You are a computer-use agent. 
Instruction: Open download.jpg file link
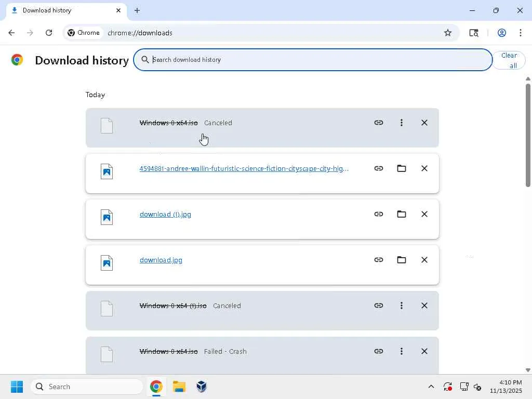click(161, 260)
